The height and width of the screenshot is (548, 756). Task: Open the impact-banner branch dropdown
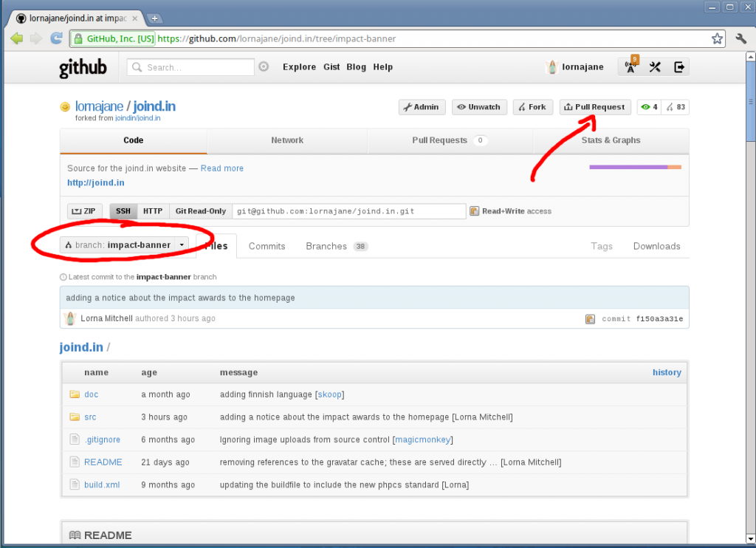click(124, 245)
